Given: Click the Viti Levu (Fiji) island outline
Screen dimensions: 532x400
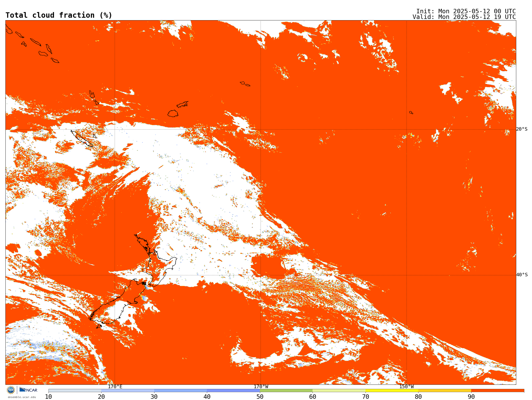Looking at the screenshot, I should coord(173,113).
